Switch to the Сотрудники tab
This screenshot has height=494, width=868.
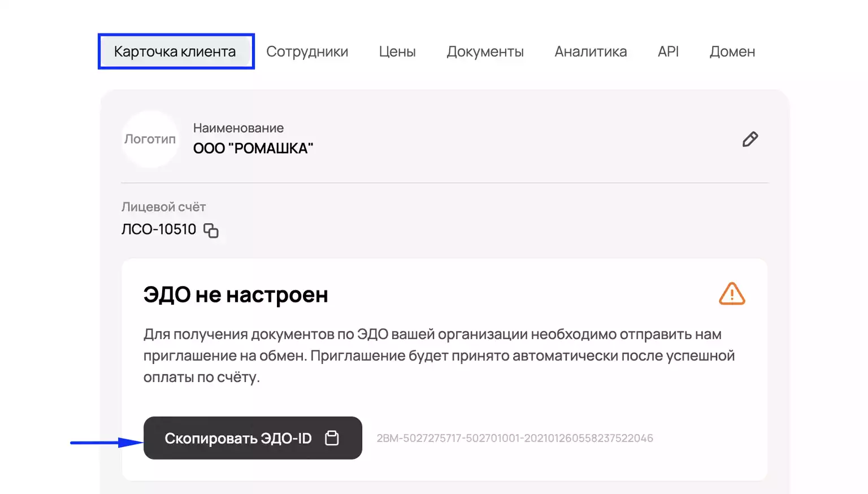click(307, 51)
